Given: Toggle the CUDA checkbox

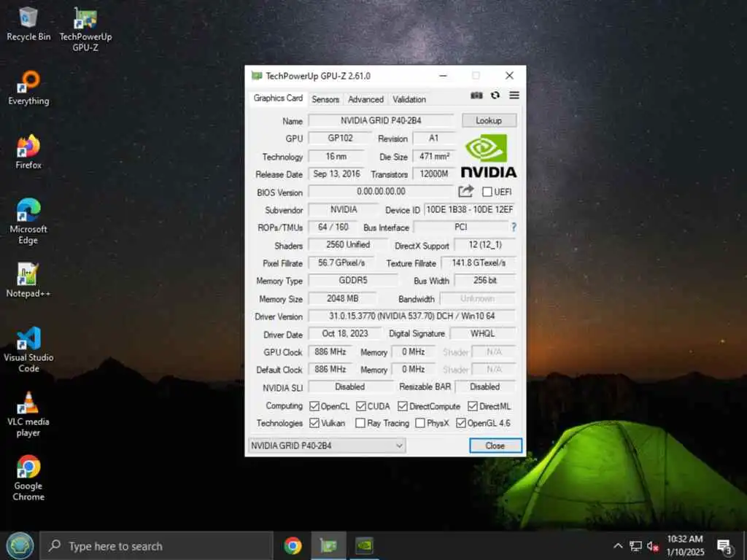Looking at the screenshot, I should [360, 406].
